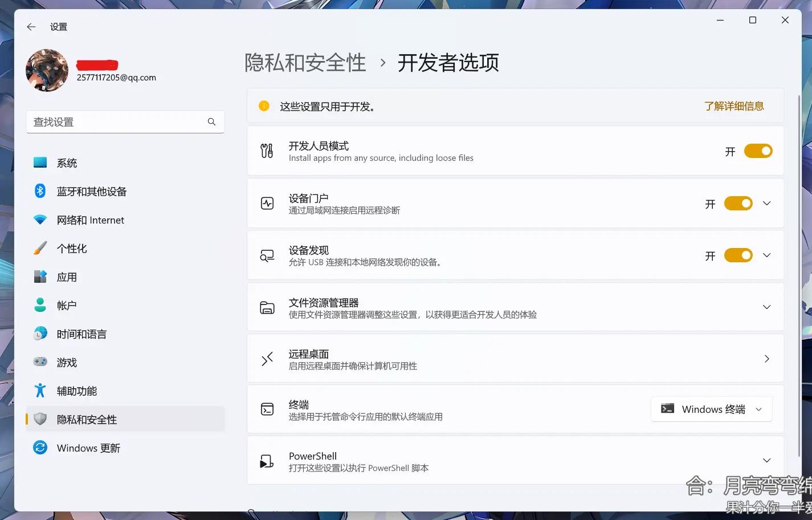Click the Windows 更新 sync icon

coord(40,448)
